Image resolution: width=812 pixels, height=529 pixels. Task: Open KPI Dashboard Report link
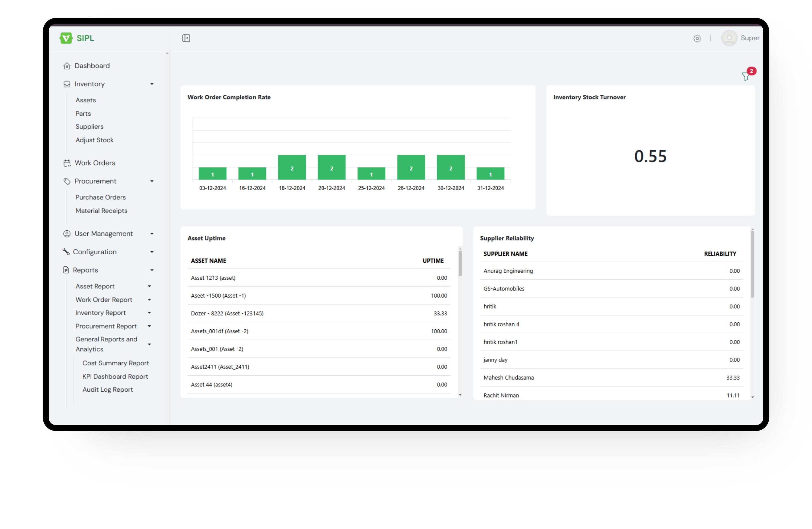115,376
